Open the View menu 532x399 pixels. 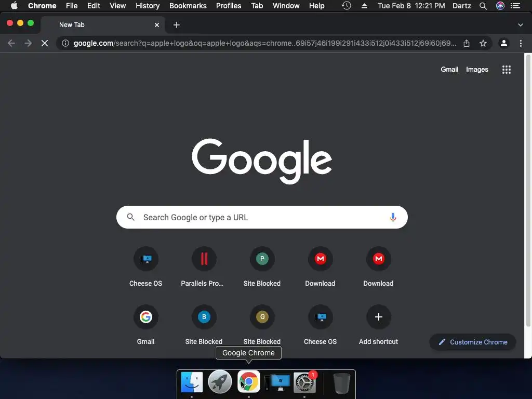click(118, 6)
